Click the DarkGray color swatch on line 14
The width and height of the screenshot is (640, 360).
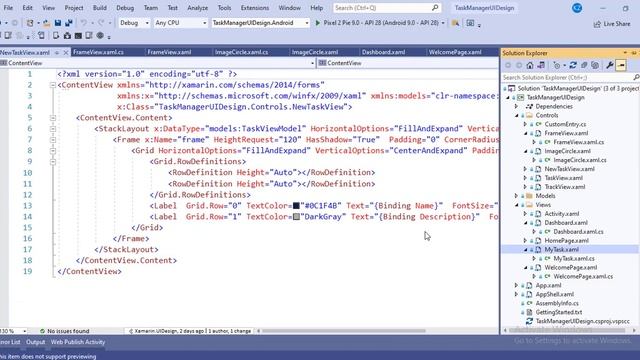[296, 217]
